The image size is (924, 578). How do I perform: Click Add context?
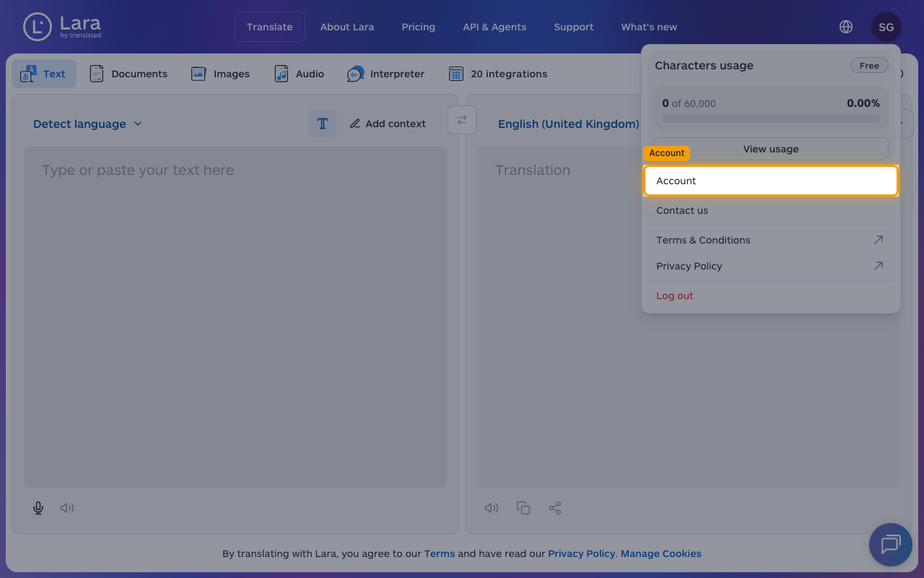(388, 124)
